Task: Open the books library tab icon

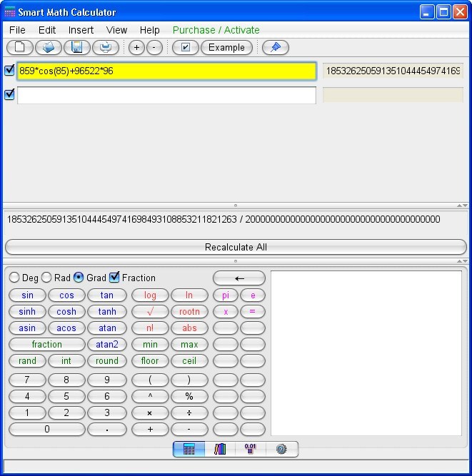Action: (220, 449)
